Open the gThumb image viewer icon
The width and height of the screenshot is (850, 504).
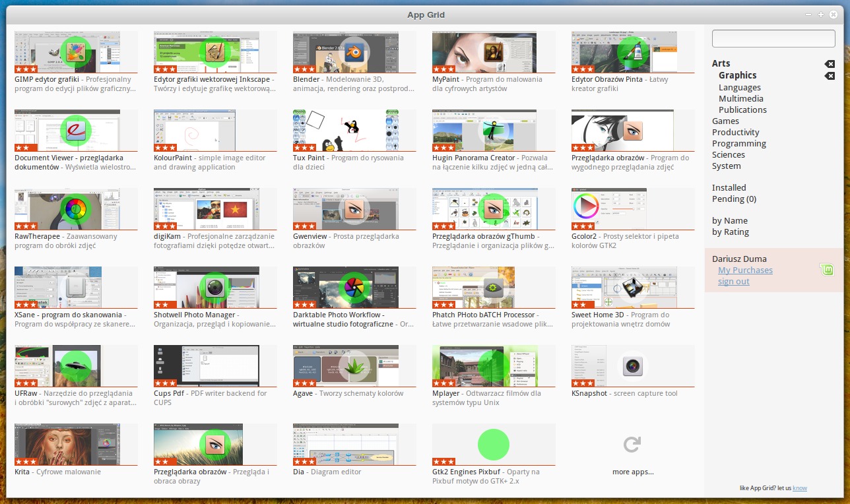494,208
